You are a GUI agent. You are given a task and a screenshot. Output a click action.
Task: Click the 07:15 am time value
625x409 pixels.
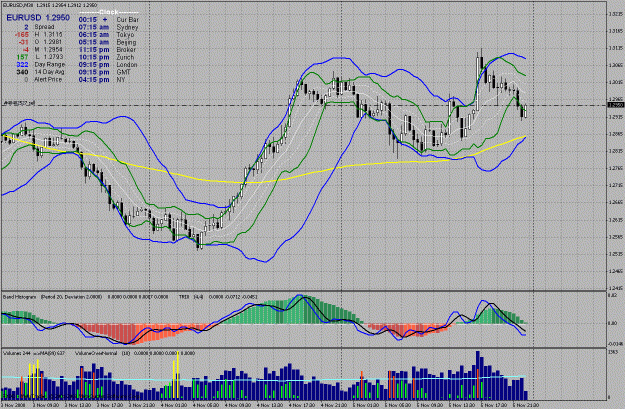click(x=94, y=27)
